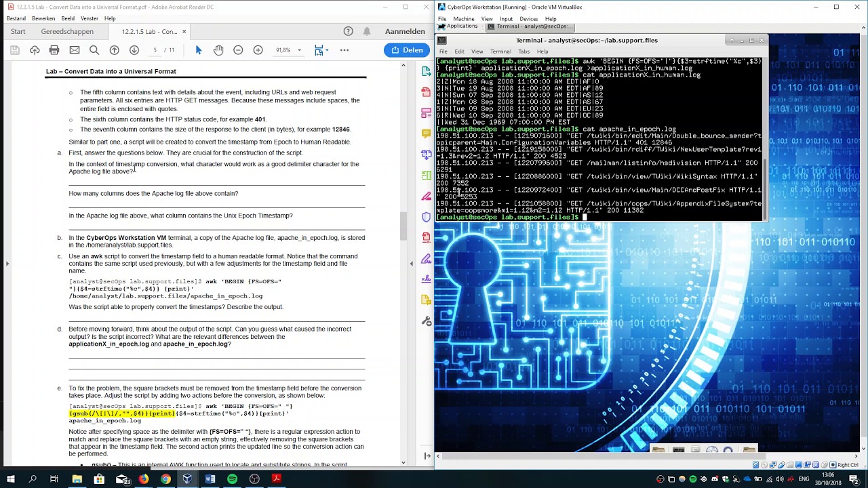Activate the selection arrow tool in Acrobat

coord(199,50)
